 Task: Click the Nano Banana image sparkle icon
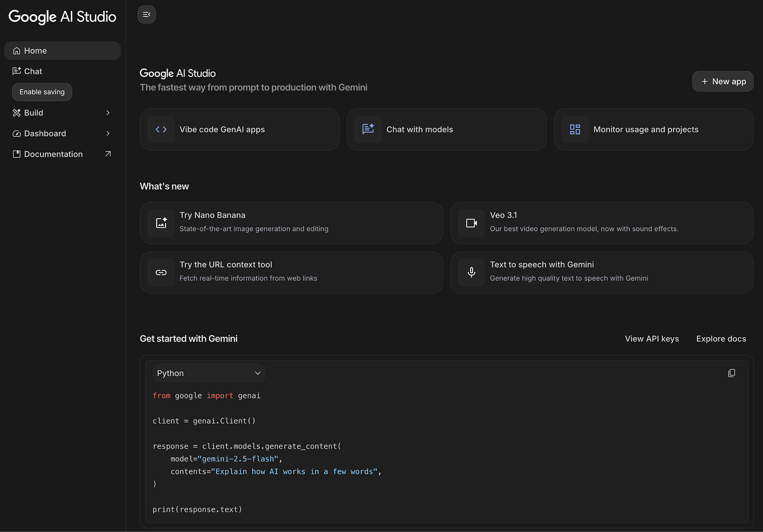coord(161,223)
